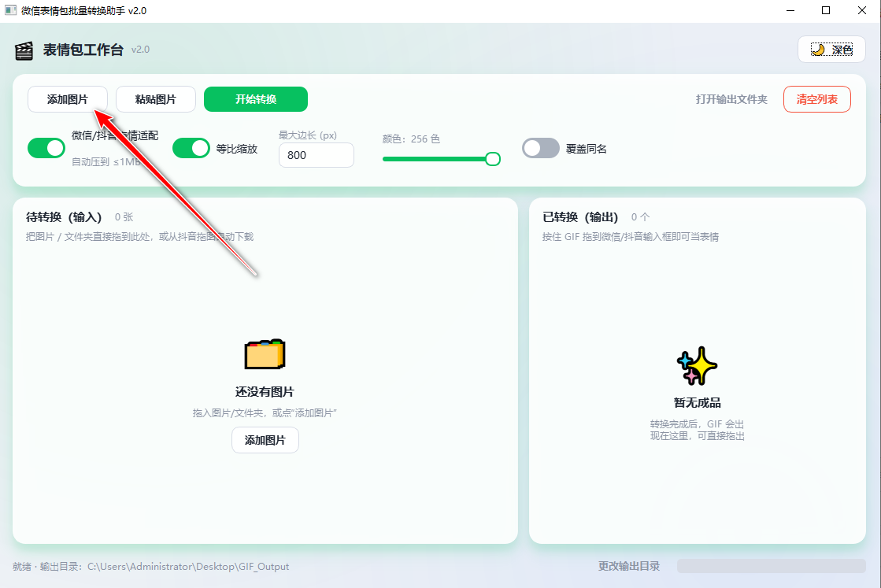Click 添加图片 in the empty input panel
The width and height of the screenshot is (881, 588).
(x=265, y=440)
